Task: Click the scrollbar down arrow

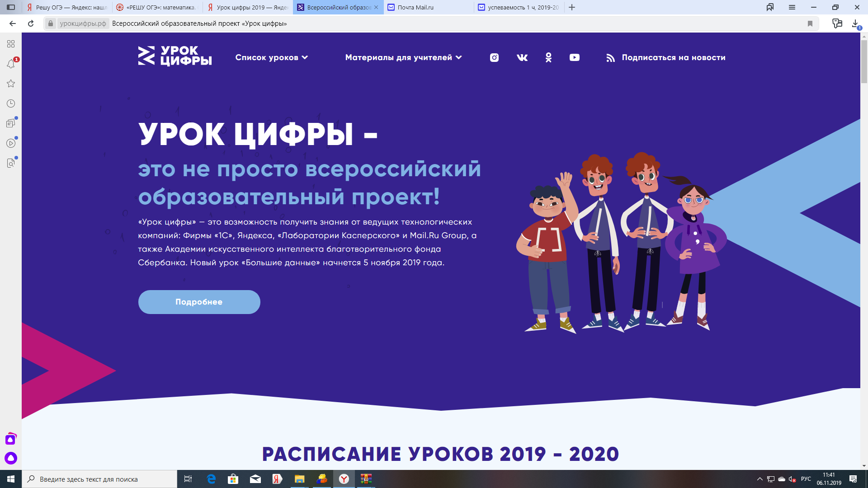Action: pyautogui.click(x=864, y=466)
